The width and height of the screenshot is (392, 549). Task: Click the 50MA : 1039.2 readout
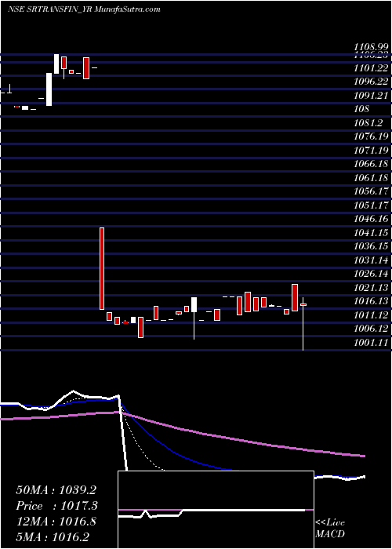pos(56,490)
